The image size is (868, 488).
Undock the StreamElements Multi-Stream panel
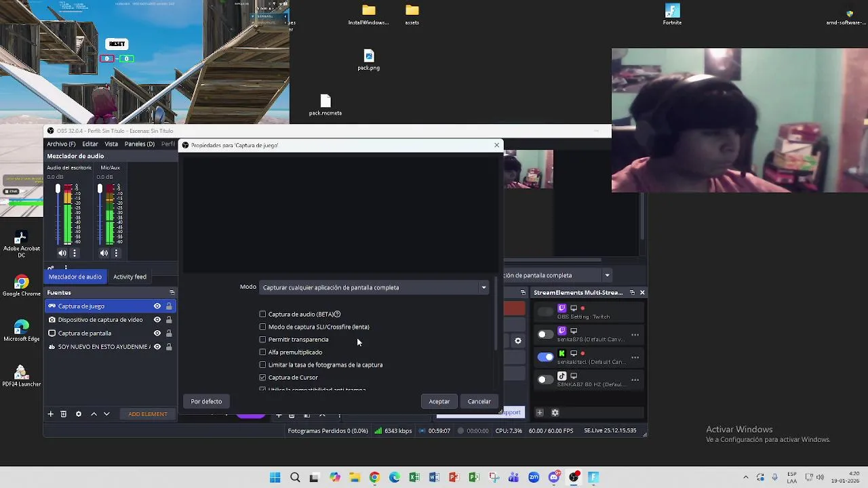(x=632, y=293)
